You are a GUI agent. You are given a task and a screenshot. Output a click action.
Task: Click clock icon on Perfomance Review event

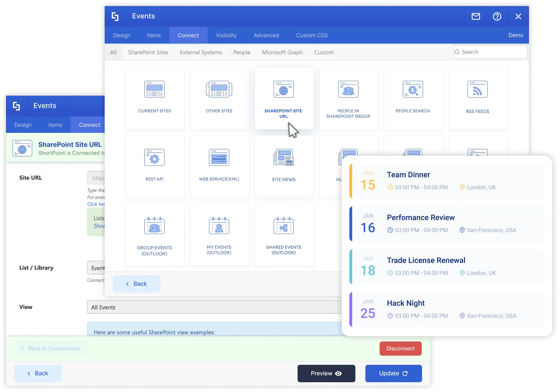point(390,230)
